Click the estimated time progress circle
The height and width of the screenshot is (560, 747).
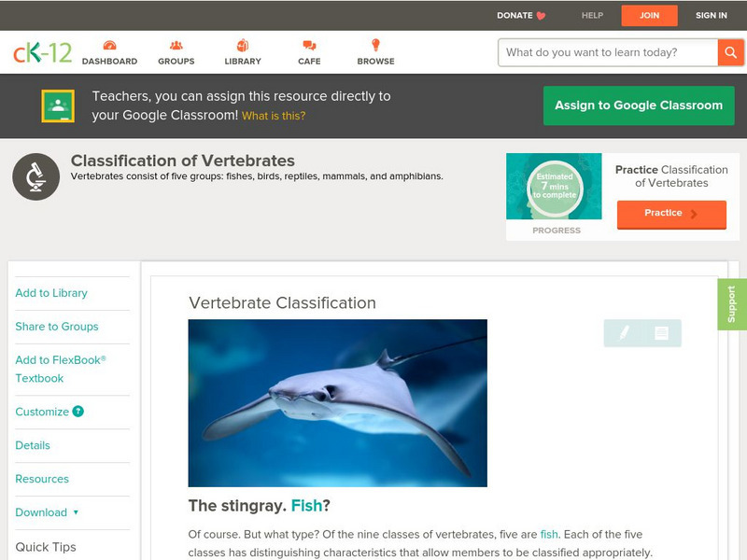coord(555,186)
